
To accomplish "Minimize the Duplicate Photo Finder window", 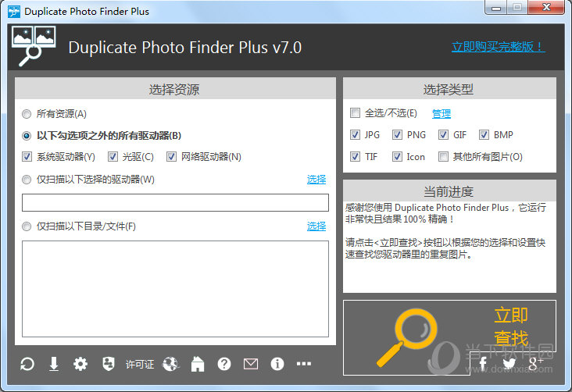I will [x=495, y=8].
